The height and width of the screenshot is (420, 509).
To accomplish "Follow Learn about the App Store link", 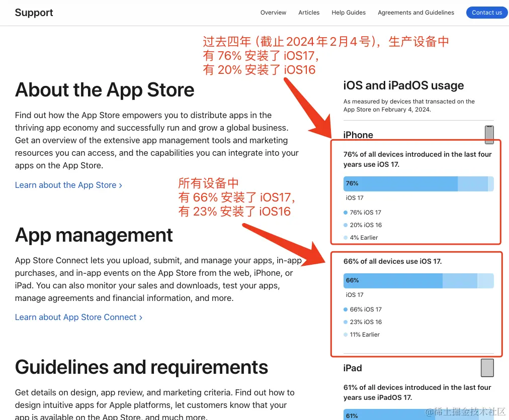I will click(x=68, y=185).
